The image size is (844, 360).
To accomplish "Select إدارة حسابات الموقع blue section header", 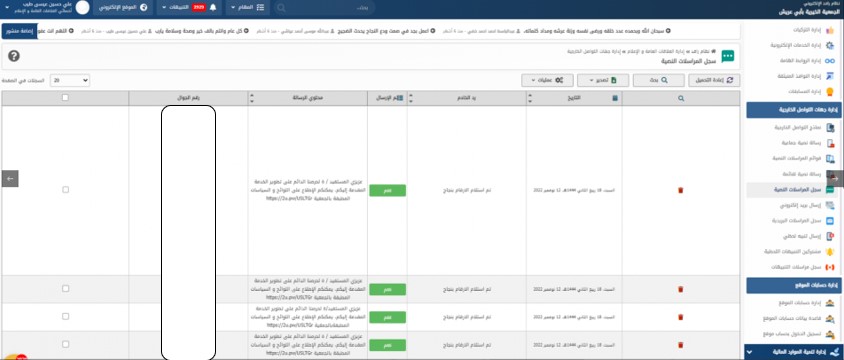I will (x=794, y=285).
